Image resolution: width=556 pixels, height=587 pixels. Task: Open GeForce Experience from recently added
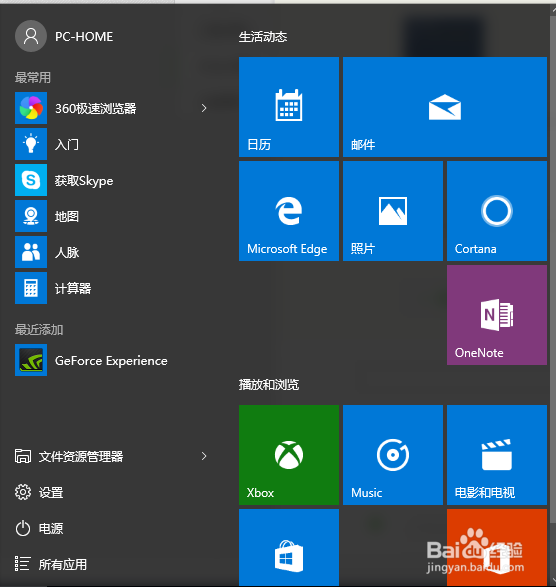click(x=112, y=360)
